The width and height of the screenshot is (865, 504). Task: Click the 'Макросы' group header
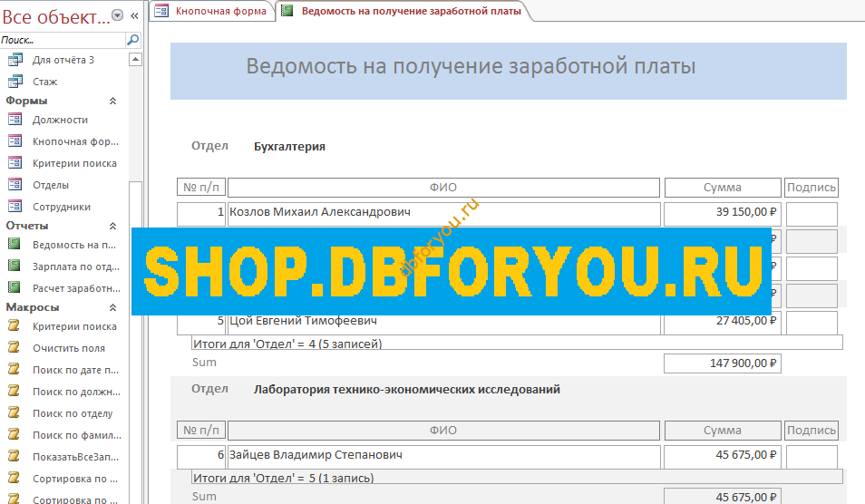33,307
